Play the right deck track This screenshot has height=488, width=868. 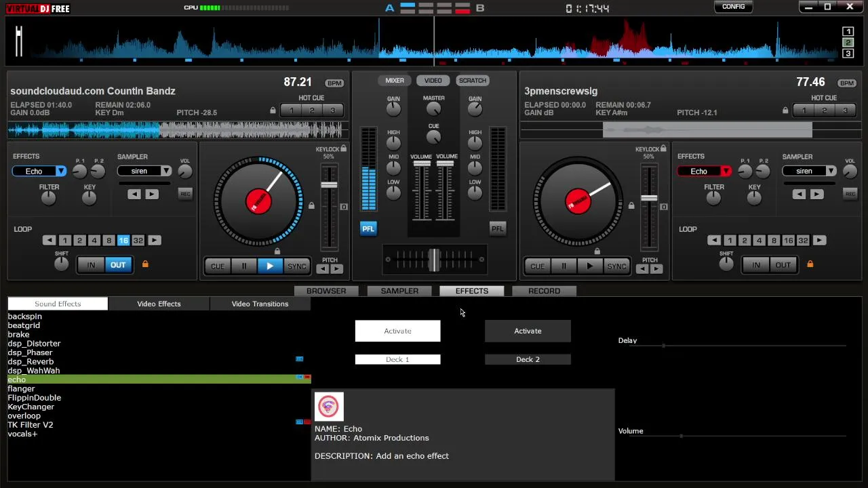click(x=590, y=266)
